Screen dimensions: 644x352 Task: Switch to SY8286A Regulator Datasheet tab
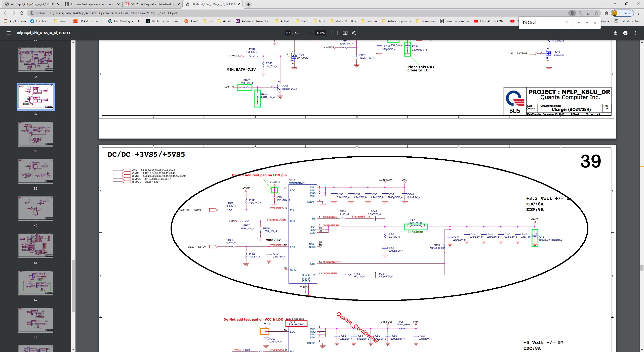[x=152, y=4]
